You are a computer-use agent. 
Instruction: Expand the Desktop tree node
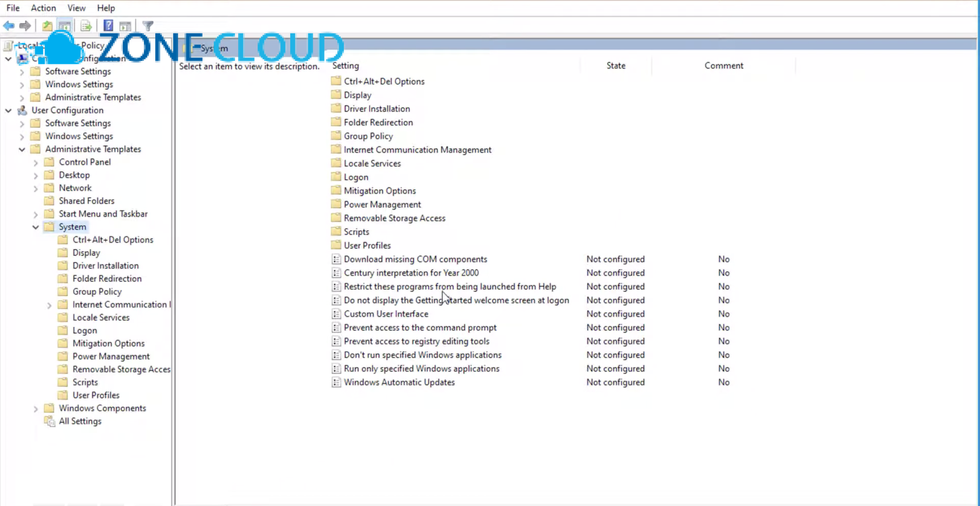36,176
